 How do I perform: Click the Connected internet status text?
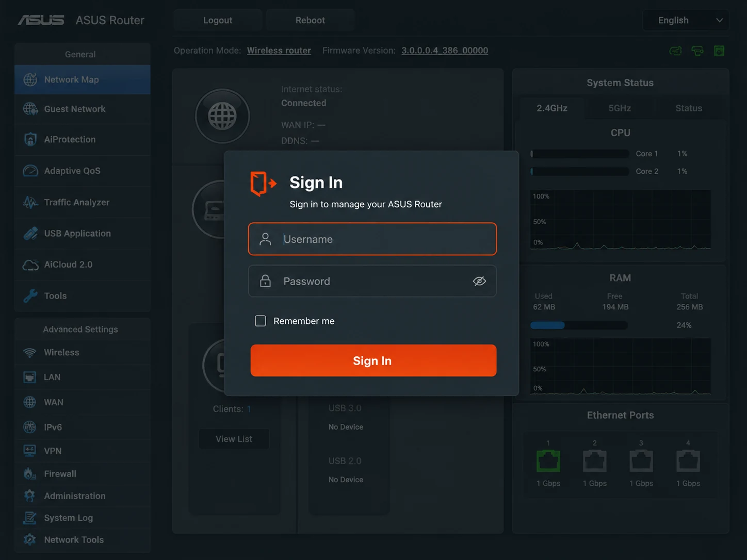click(x=303, y=103)
